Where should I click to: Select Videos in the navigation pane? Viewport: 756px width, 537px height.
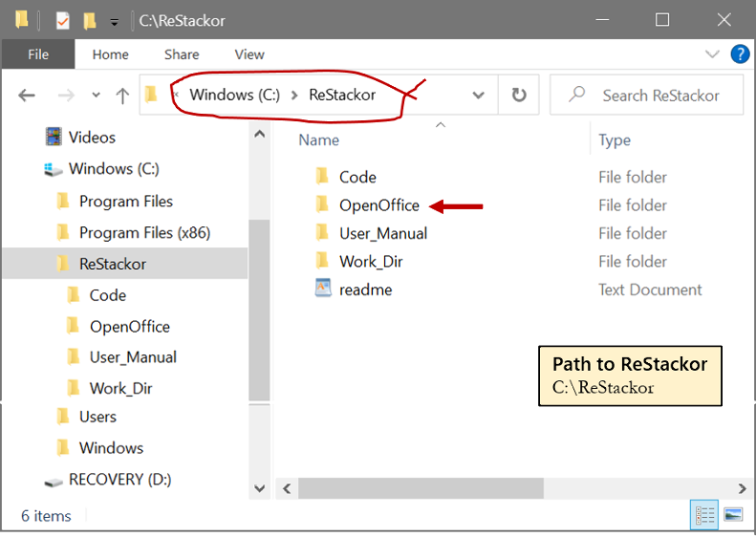click(92, 138)
